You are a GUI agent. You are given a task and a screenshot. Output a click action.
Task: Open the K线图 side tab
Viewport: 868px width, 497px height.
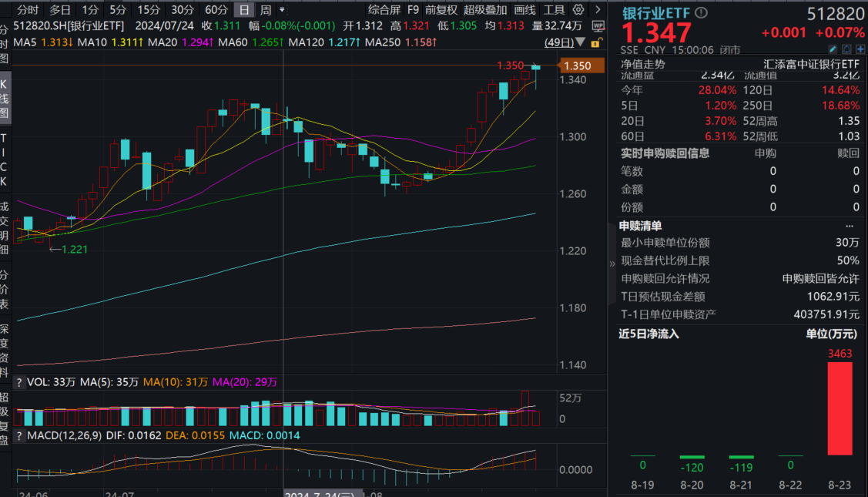pos(5,99)
